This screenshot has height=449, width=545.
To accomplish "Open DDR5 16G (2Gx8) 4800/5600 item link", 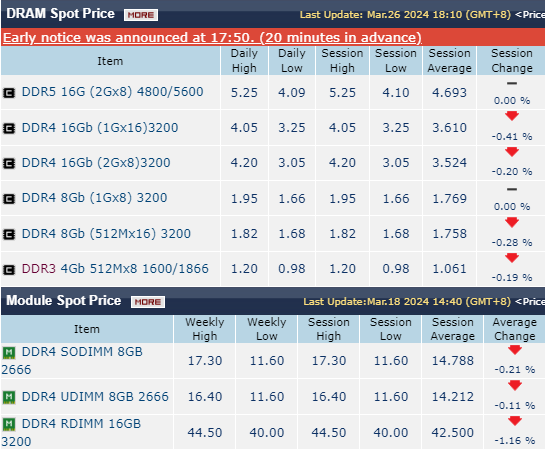I will pyautogui.click(x=112, y=92).
